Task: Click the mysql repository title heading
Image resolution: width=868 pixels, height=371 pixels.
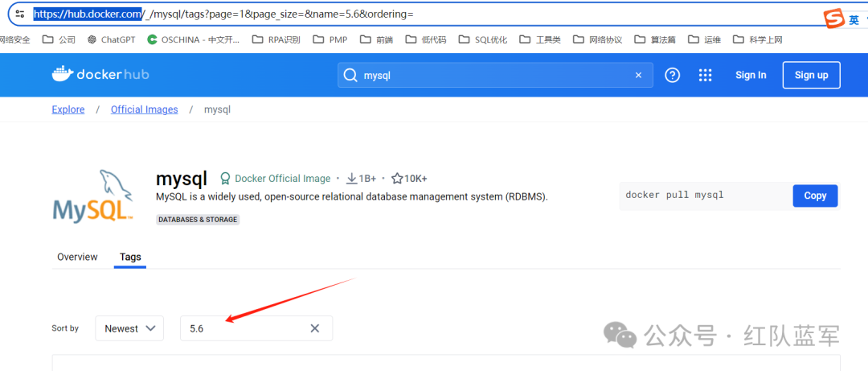Action: click(x=182, y=179)
